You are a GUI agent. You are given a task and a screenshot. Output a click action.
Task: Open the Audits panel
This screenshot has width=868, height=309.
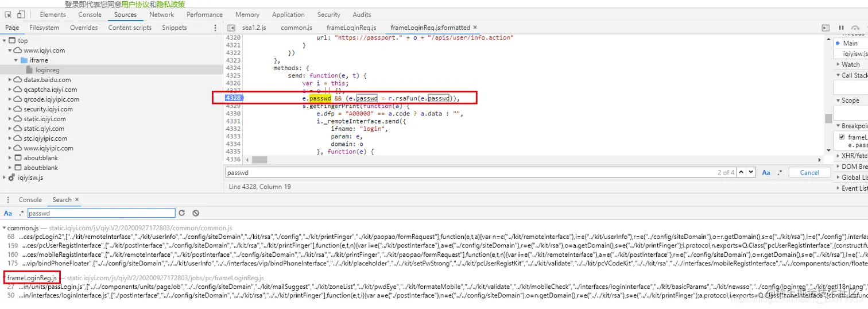(x=362, y=14)
